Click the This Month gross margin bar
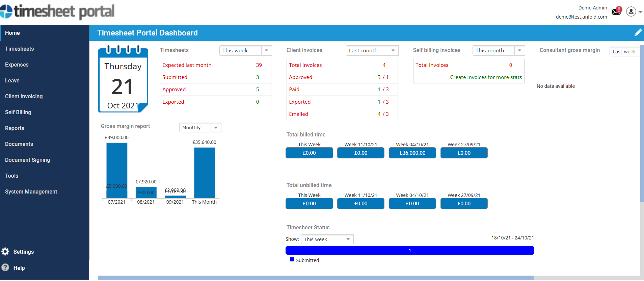 point(205,173)
